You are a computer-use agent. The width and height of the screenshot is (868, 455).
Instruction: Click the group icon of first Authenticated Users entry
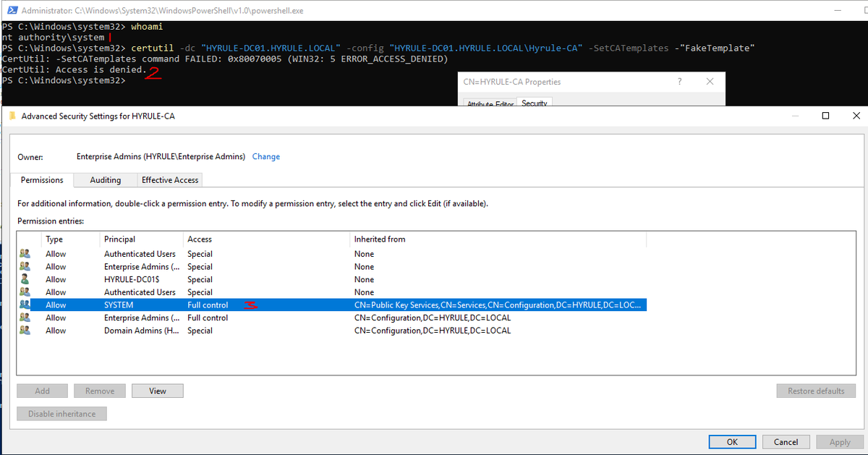[x=25, y=254]
